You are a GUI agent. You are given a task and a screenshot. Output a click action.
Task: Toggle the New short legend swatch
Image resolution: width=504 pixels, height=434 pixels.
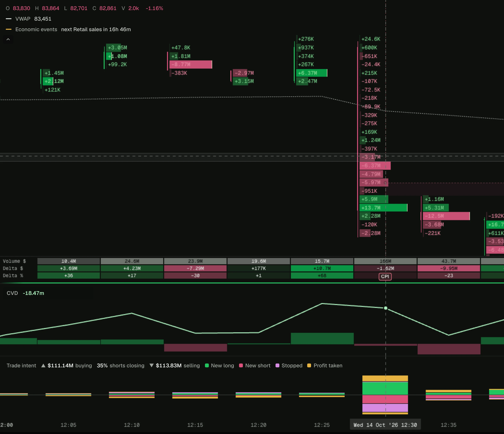pos(241,365)
